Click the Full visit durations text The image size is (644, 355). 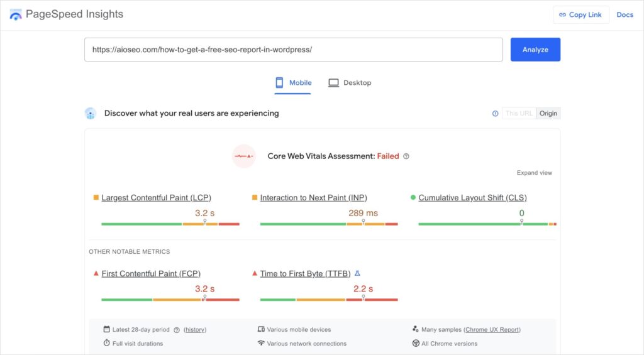click(138, 344)
